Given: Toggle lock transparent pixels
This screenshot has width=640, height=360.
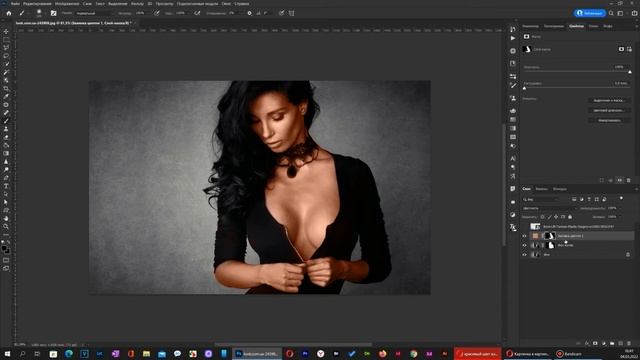Looking at the screenshot, I should pyautogui.click(x=542, y=217).
